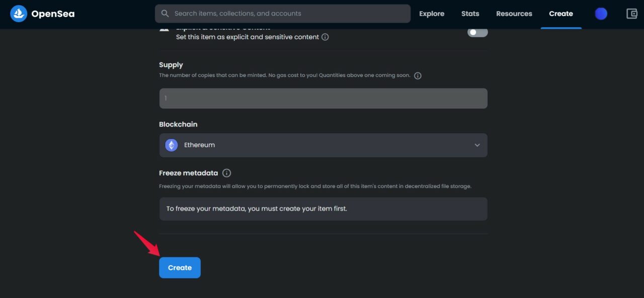Open the Resources menu

coord(514,14)
